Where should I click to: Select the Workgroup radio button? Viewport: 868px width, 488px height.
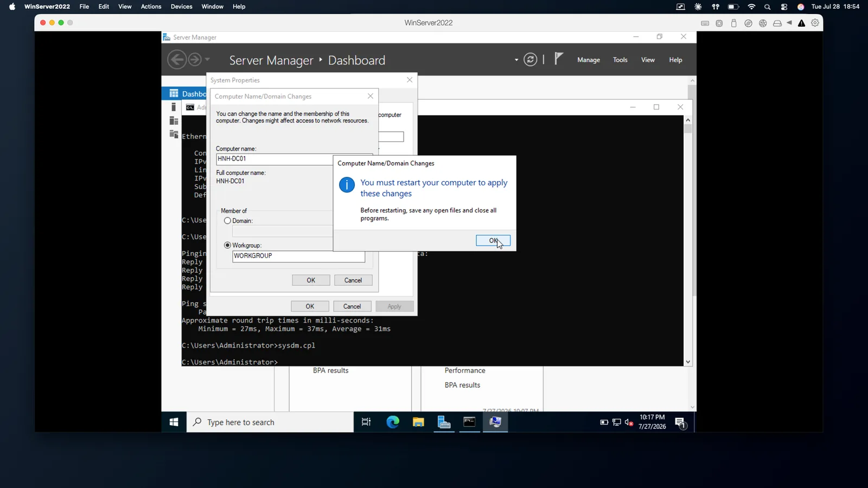pyautogui.click(x=227, y=245)
